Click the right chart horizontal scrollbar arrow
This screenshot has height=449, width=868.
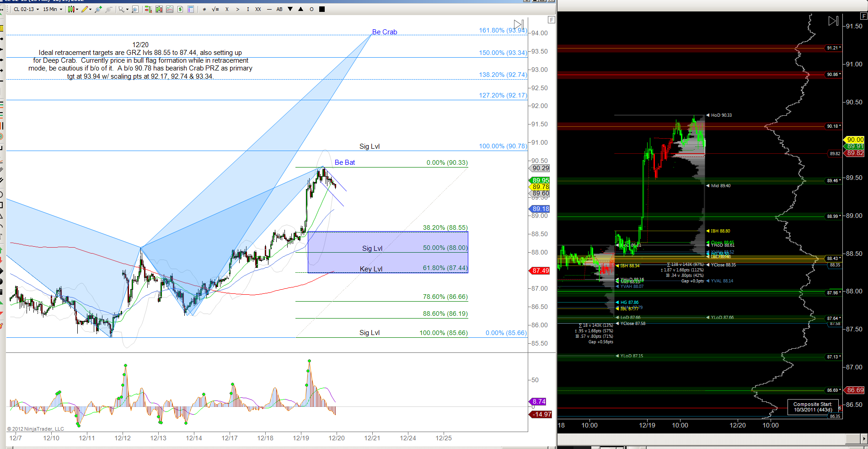tap(864, 438)
